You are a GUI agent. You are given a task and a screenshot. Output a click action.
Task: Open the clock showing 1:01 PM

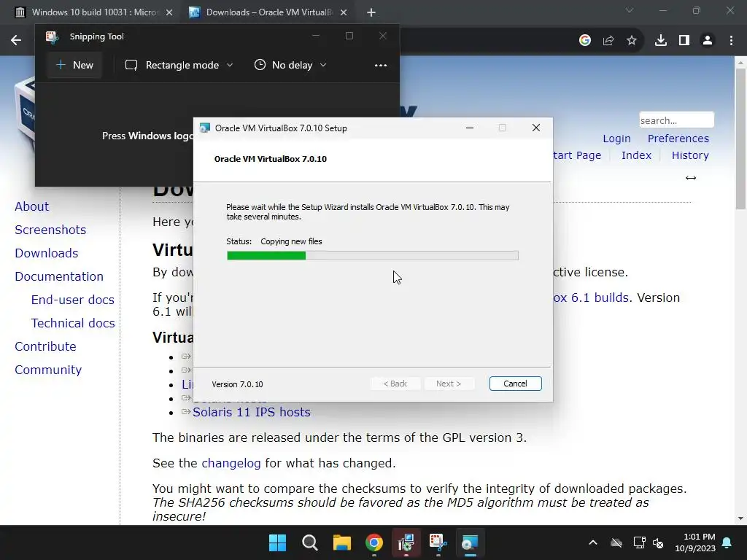(695, 542)
